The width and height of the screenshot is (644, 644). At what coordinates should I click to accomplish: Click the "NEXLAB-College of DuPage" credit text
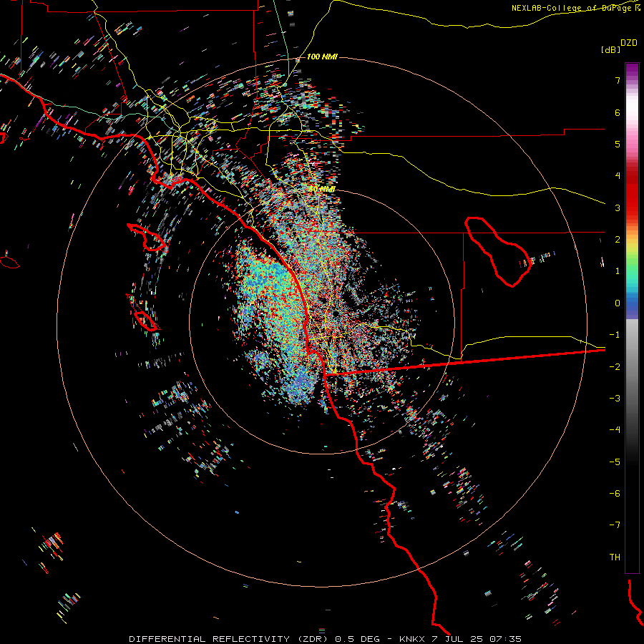pos(572,8)
